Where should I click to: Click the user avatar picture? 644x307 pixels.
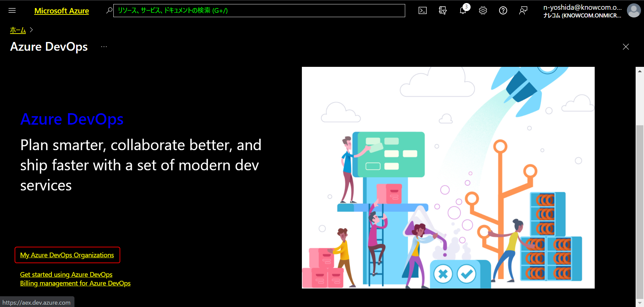[634, 10]
